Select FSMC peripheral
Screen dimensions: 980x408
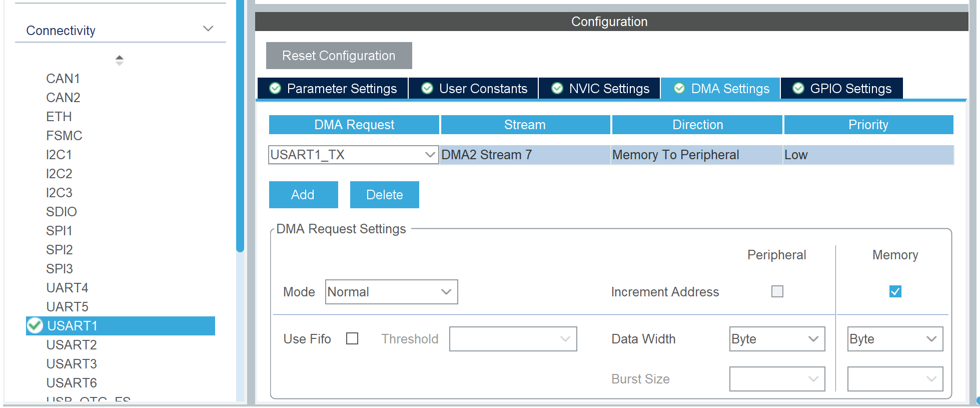[x=64, y=136]
